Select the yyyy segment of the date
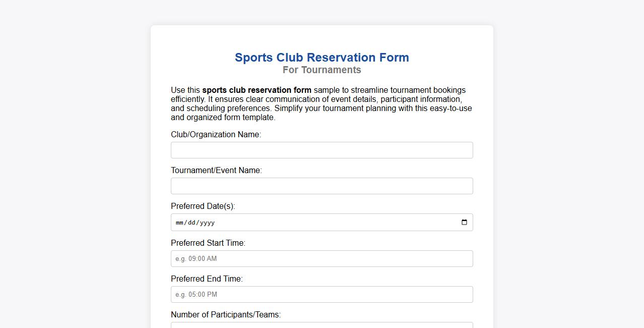Screen dimensions: 644x328 point(208,222)
